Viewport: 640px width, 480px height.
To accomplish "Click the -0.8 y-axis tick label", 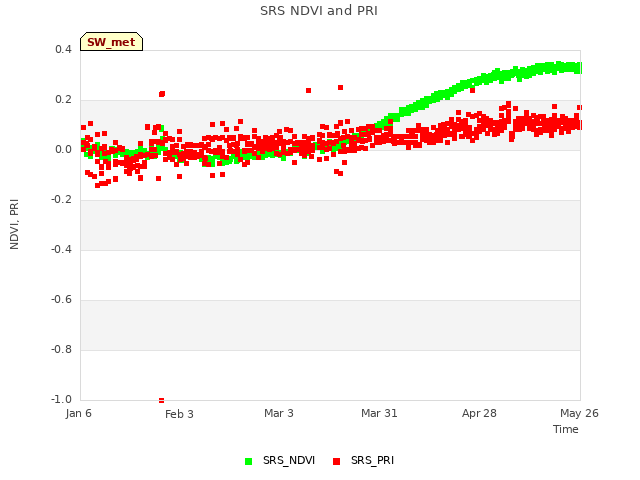I will tap(61, 349).
